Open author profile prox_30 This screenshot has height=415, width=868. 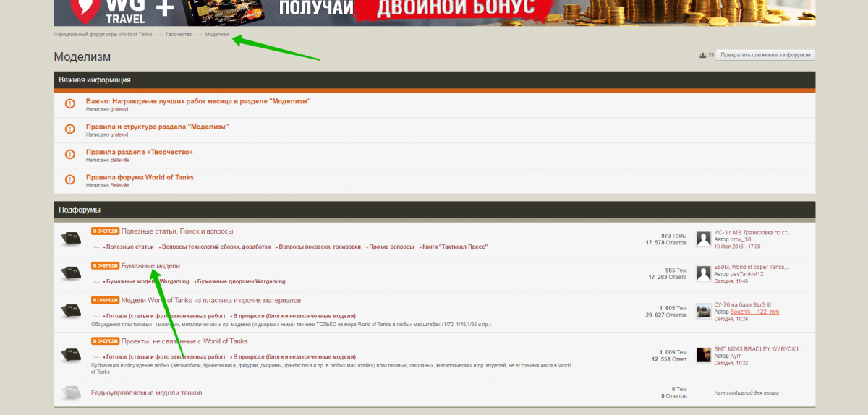pos(741,239)
